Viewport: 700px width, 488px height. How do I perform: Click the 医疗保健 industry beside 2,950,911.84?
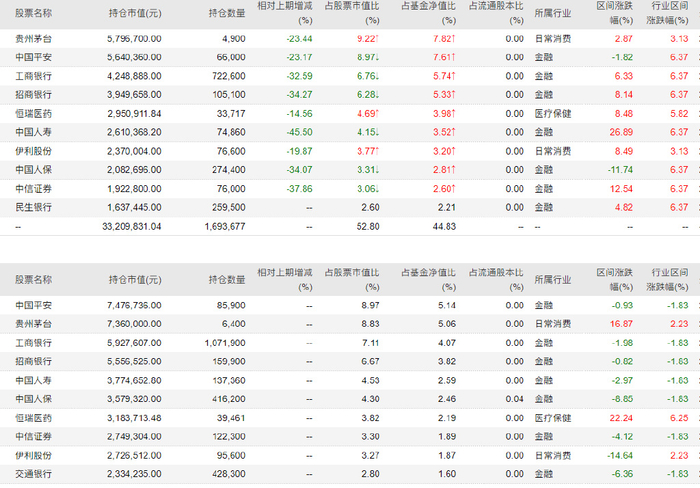(x=553, y=113)
